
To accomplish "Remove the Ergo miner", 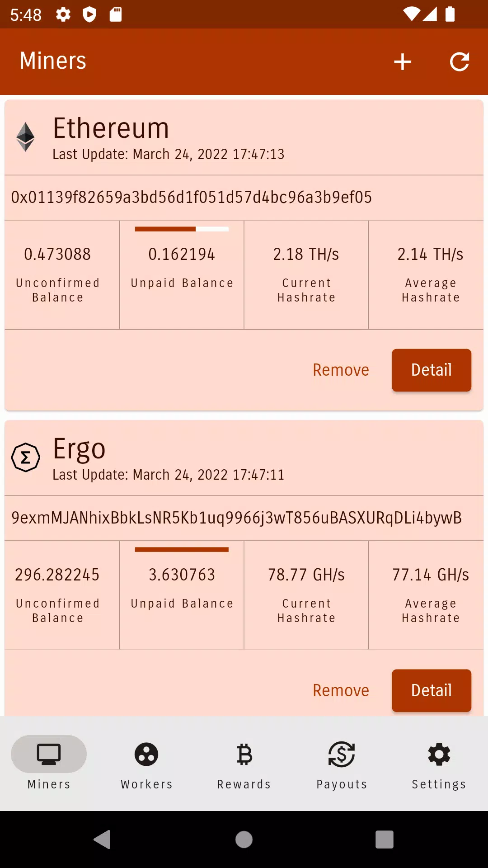I will [x=341, y=690].
